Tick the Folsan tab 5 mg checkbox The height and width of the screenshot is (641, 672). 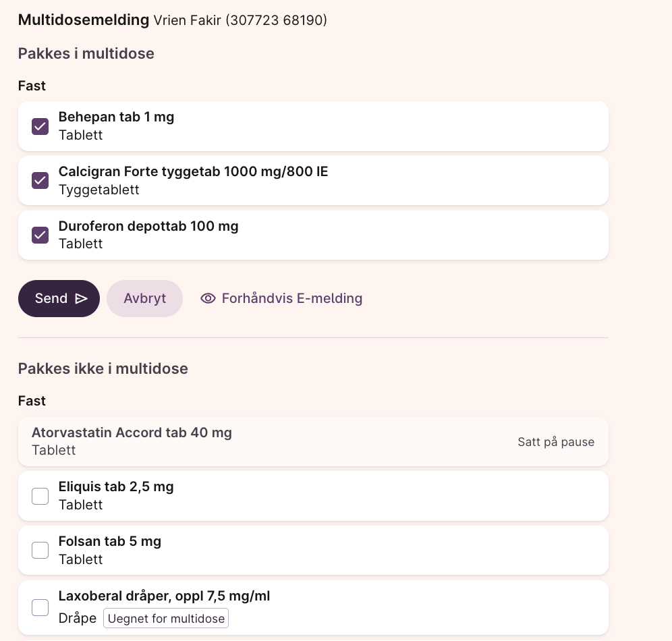coord(40,551)
